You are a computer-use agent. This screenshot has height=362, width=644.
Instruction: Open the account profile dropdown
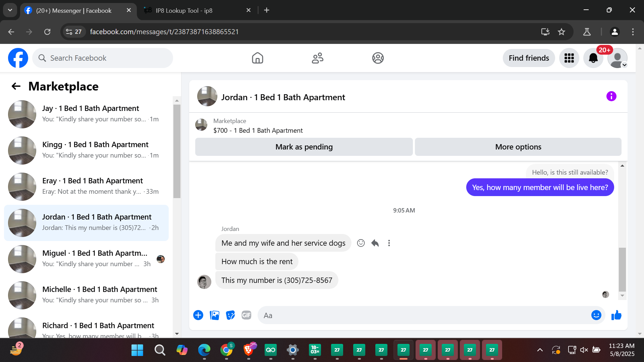[618, 58]
